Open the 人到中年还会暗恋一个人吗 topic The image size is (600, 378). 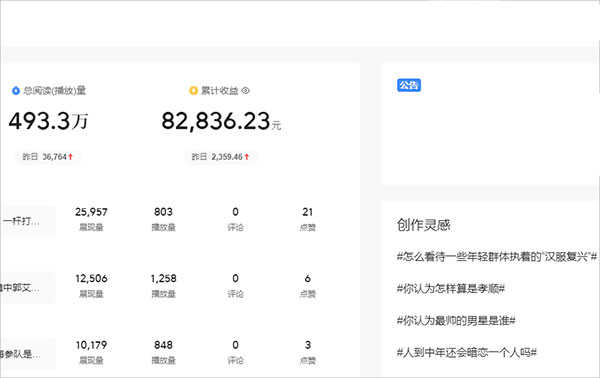click(x=466, y=352)
